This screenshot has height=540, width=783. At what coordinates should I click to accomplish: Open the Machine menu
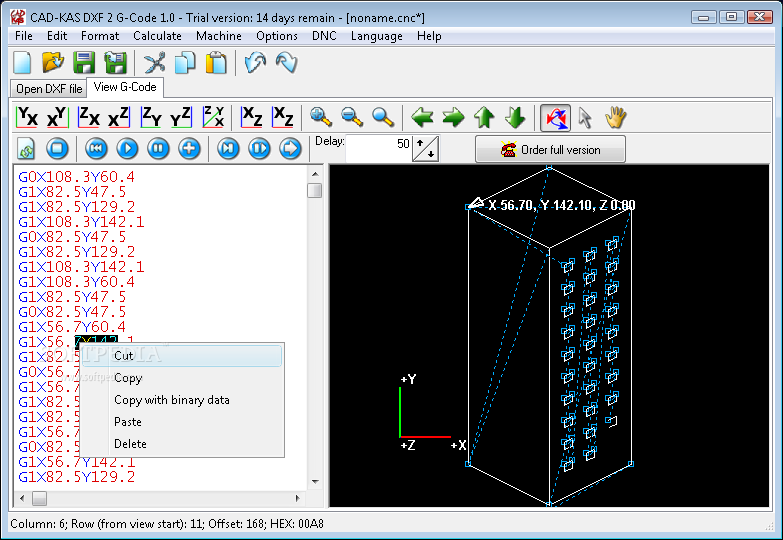click(219, 36)
